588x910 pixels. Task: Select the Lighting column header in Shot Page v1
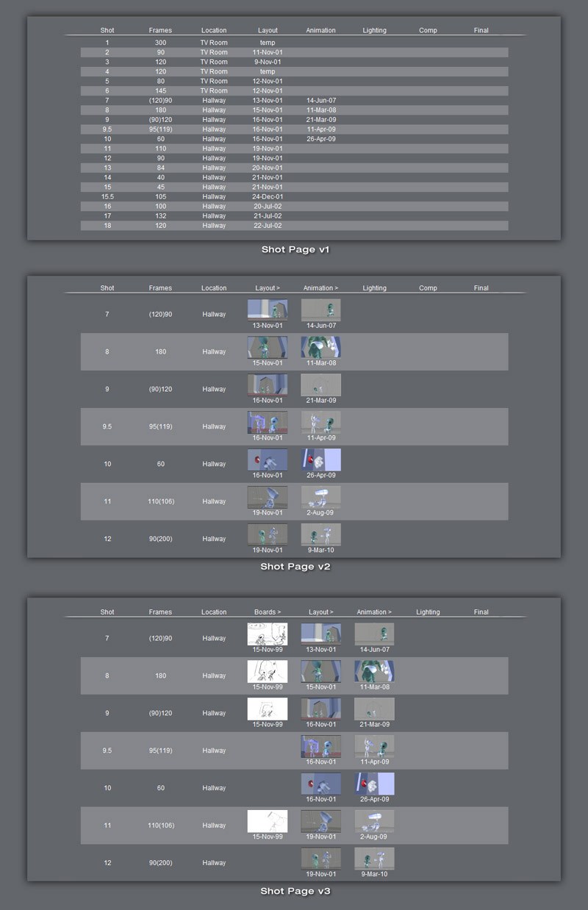(374, 31)
